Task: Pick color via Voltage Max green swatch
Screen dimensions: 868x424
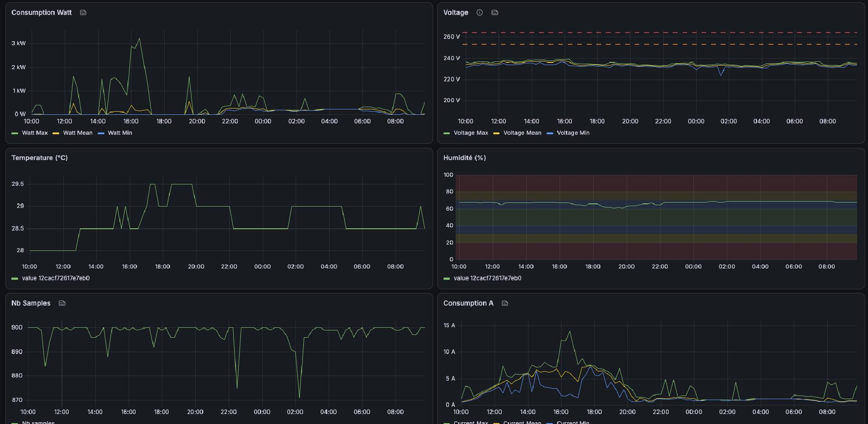Action: (x=447, y=133)
